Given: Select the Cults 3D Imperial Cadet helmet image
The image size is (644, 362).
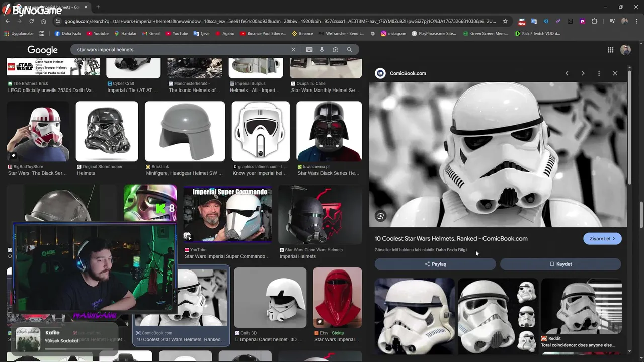Looking at the screenshot, I should pyautogui.click(x=270, y=298).
